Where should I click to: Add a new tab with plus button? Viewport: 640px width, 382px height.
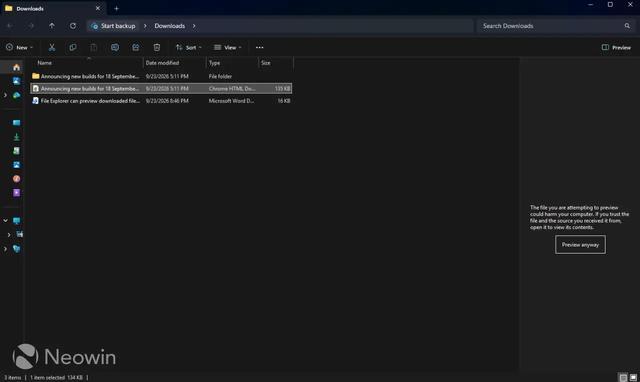[116, 8]
